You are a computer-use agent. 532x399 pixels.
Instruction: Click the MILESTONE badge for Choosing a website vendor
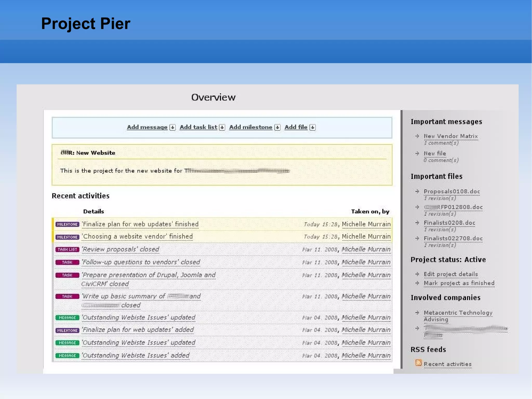67,237
